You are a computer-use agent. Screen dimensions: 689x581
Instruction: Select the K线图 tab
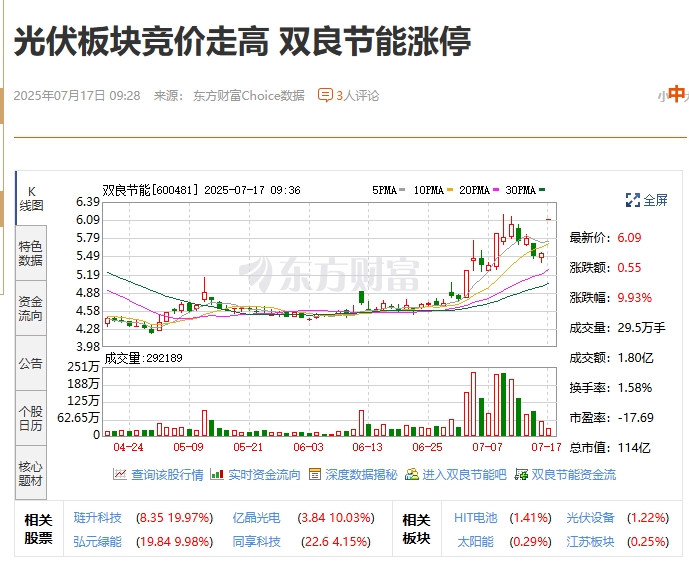[31, 198]
